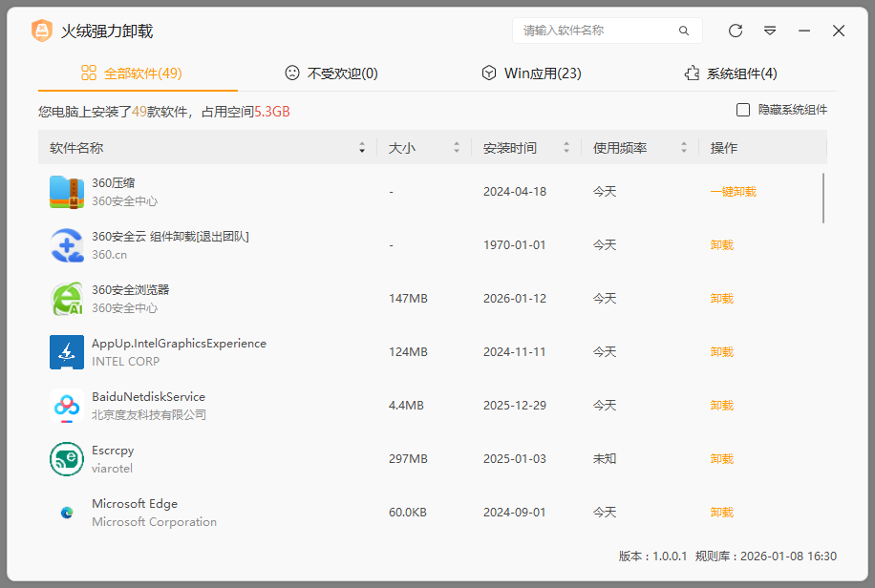Click the 297MB size cell
Screen dimensions: 875x588
coord(408,459)
